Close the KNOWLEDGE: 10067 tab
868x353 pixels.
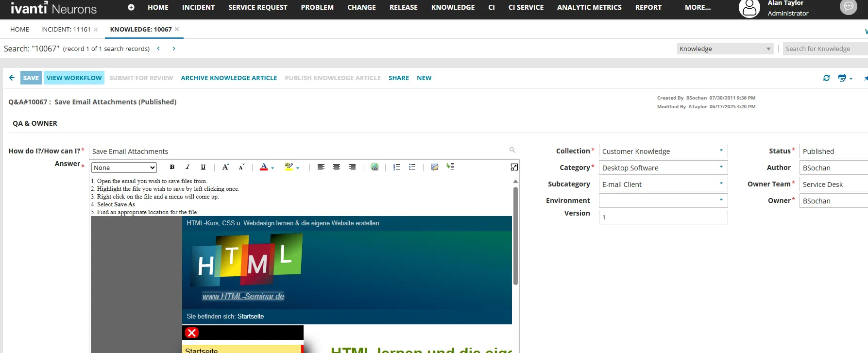point(177,30)
